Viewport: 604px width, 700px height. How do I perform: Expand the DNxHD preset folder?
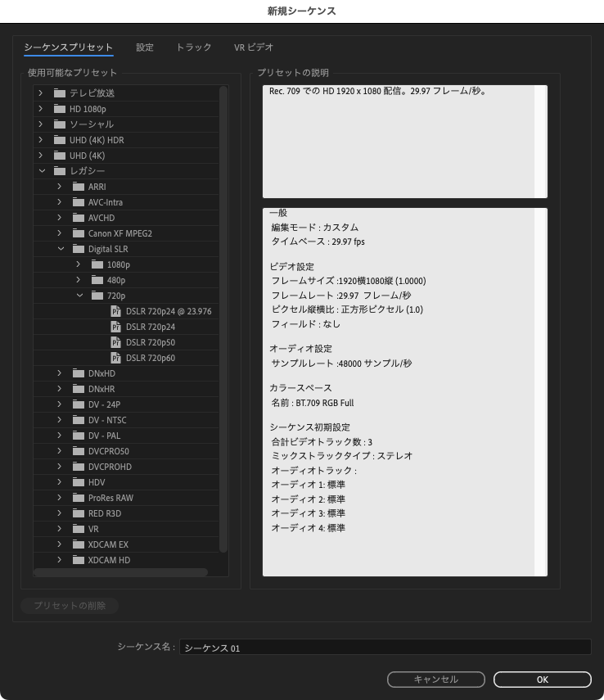click(x=60, y=373)
